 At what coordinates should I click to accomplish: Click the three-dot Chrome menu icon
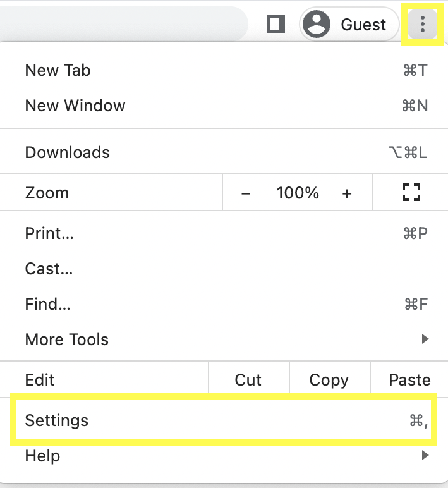point(423,24)
